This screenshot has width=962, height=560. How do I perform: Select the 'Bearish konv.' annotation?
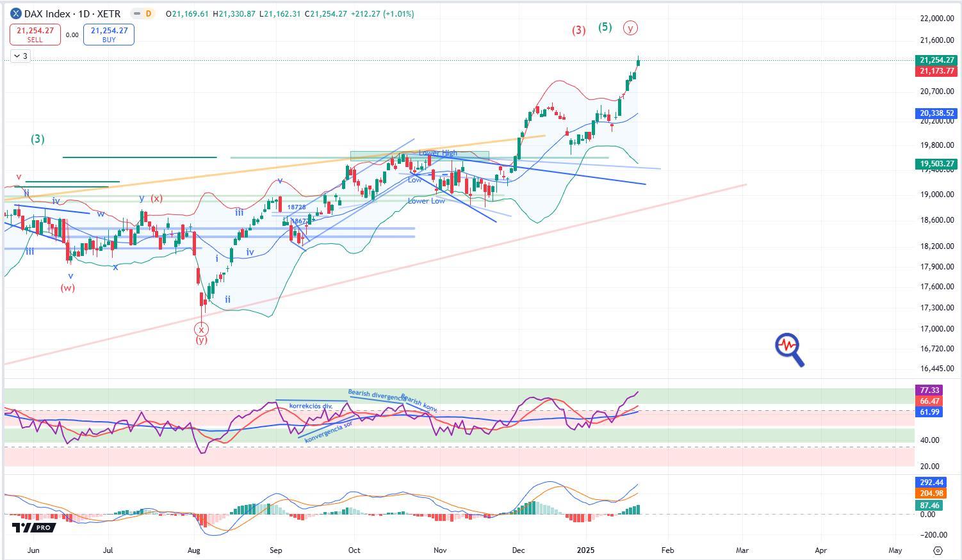[419, 402]
